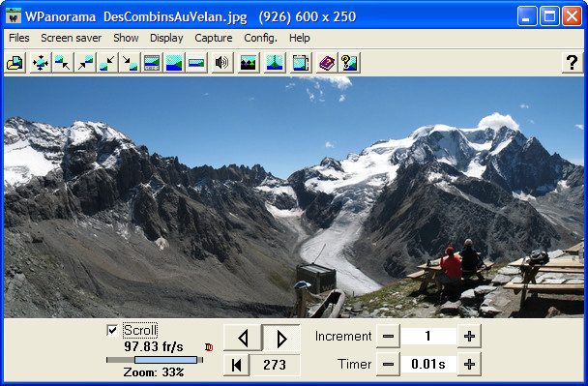Click the Increment label
The width and height of the screenshot is (588, 386).
tap(343, 336)
